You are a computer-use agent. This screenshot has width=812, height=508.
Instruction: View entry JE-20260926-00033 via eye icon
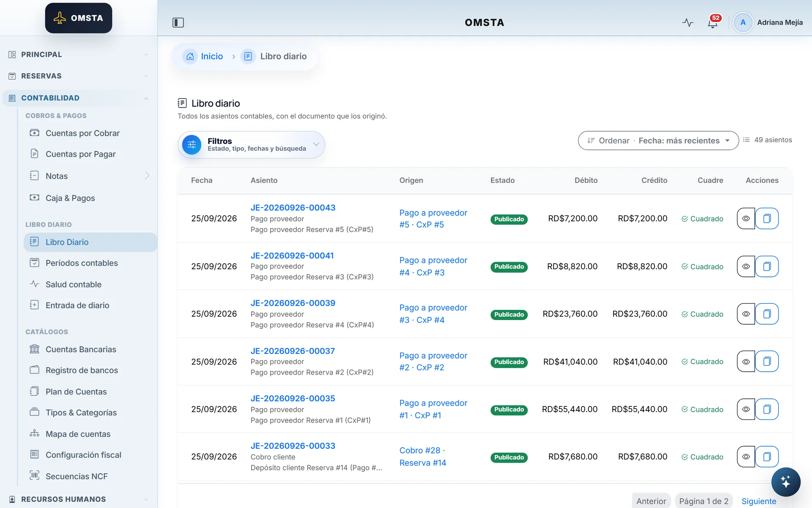(x=746, y=457)
